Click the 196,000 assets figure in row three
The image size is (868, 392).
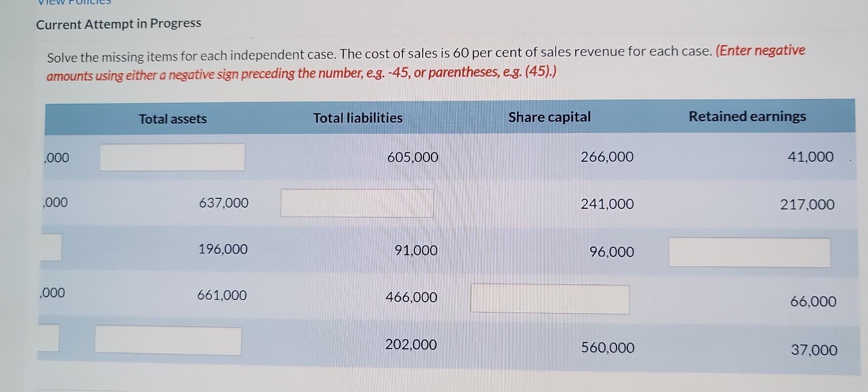click(223, 249)
